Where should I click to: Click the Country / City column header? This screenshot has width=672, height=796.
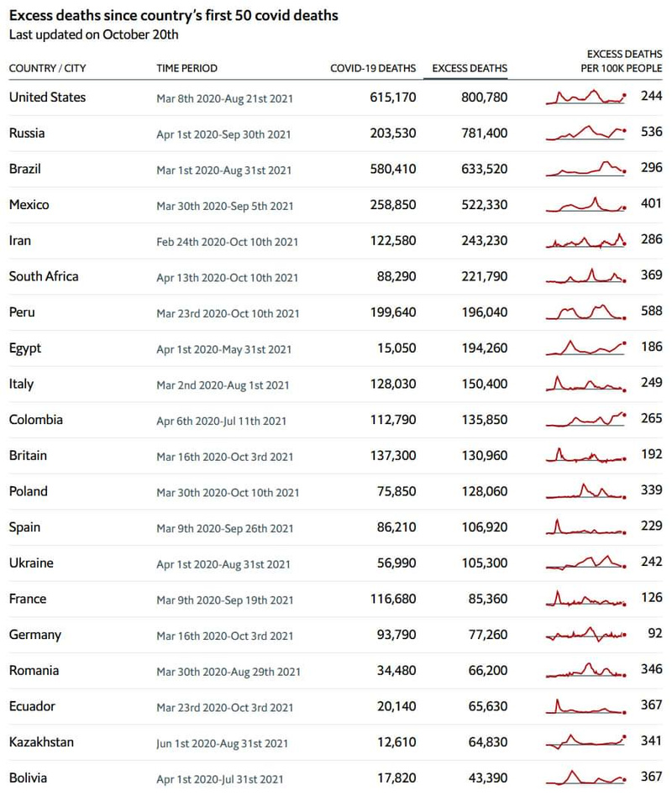pyautogui.click(x=47, y=68)
